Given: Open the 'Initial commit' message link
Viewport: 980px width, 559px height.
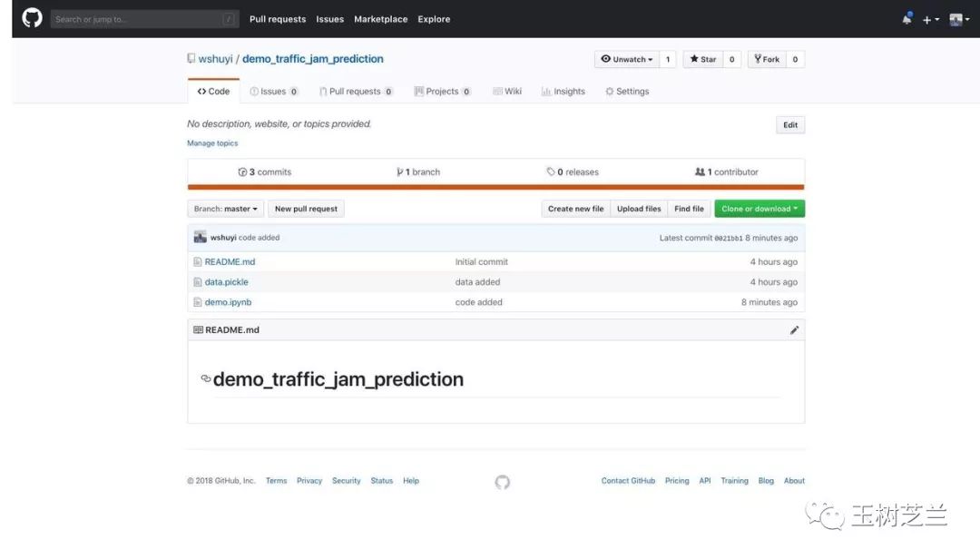Looking at the screenshot, I should tap(481, 262).
